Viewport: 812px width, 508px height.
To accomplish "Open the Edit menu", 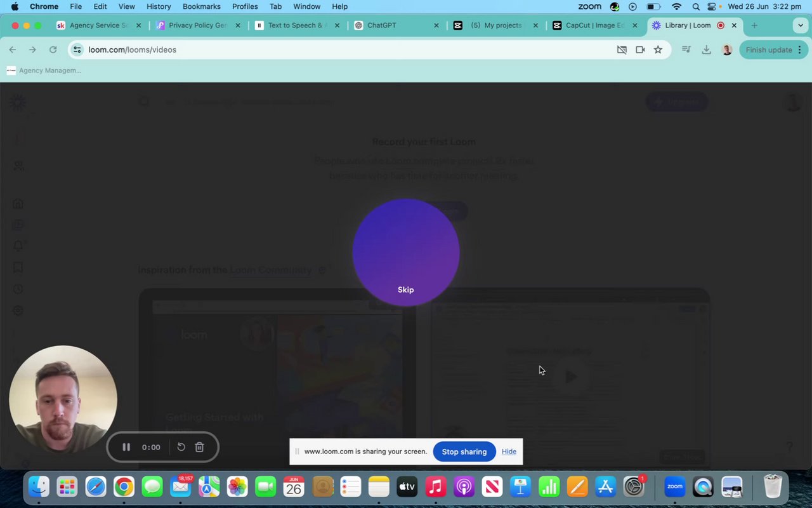I will pyautogui.click(x=100, y=6).
